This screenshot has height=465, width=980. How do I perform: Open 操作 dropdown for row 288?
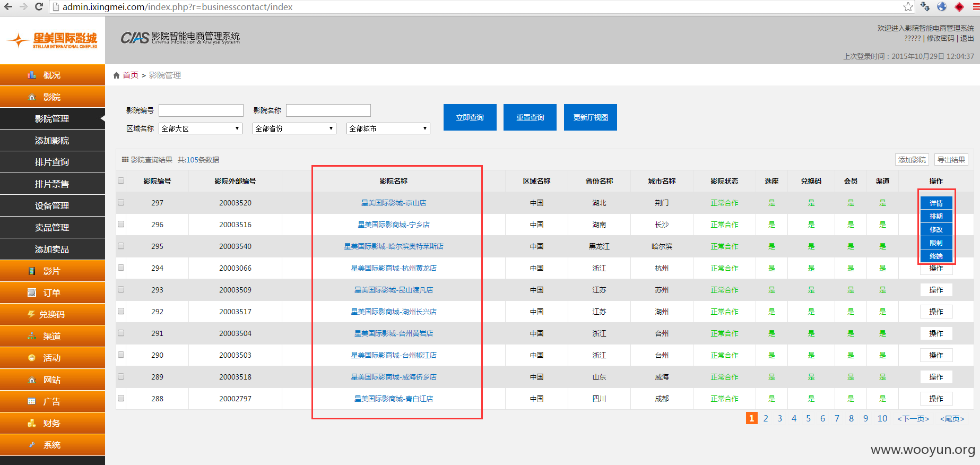pos(936,399)
